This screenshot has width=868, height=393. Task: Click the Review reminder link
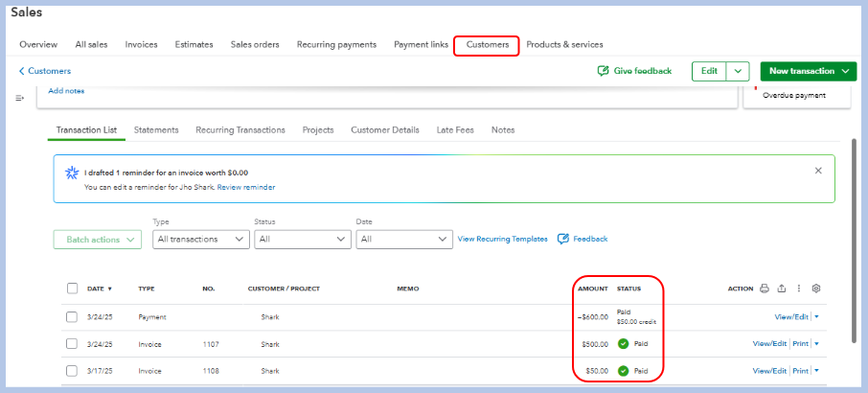pos(246,187)
